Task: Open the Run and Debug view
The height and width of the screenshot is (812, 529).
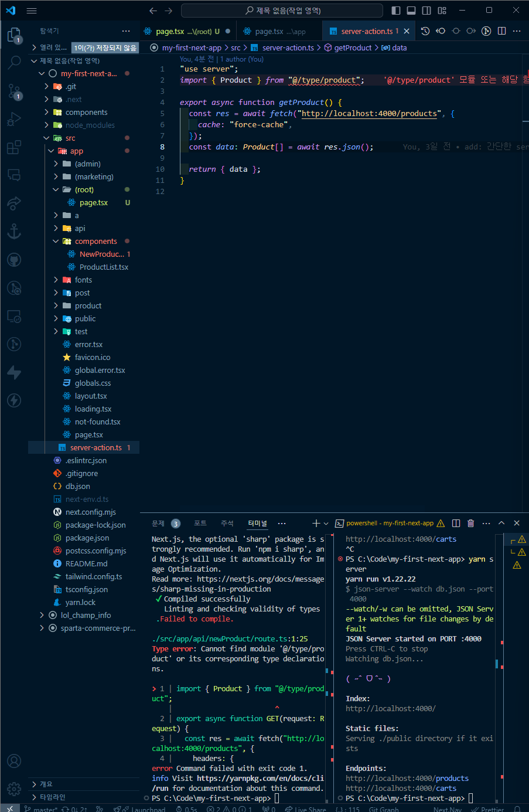Action: tap(14, 119)
